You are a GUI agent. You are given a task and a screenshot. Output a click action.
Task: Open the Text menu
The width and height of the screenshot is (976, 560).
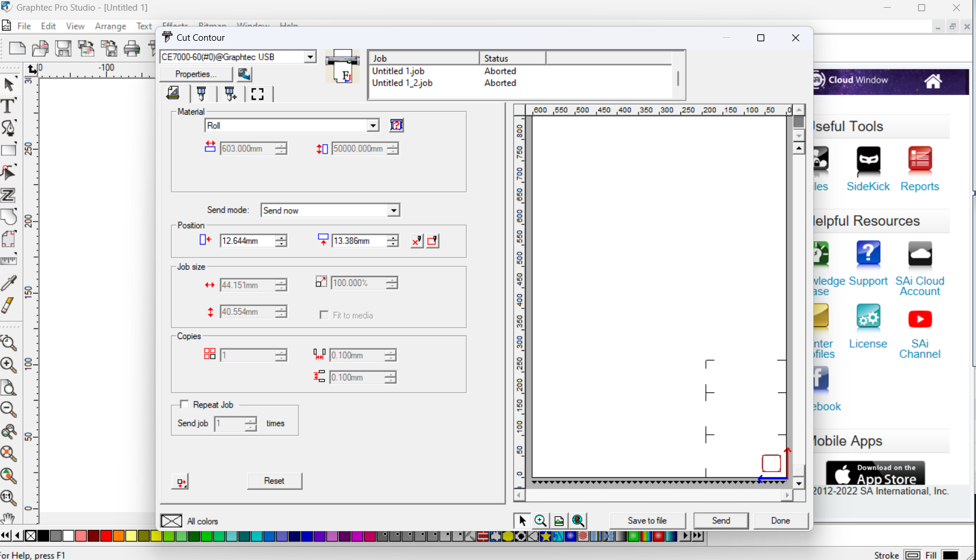(144, 26)
